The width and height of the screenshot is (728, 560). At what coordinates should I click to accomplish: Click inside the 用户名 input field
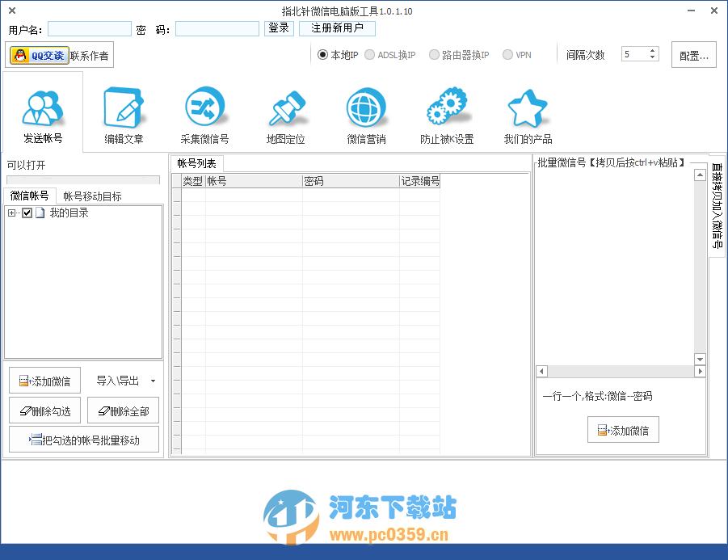(x=89, y=28)
